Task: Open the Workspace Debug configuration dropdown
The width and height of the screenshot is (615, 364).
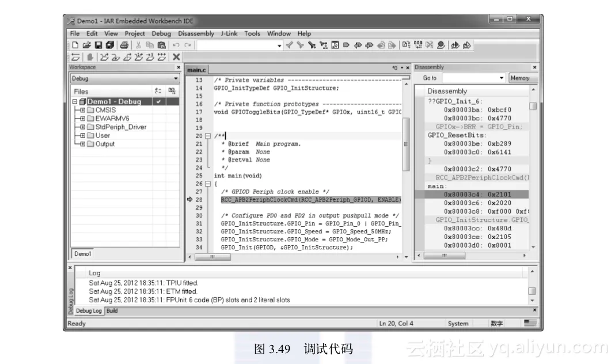Action: [x=175, y=78]
